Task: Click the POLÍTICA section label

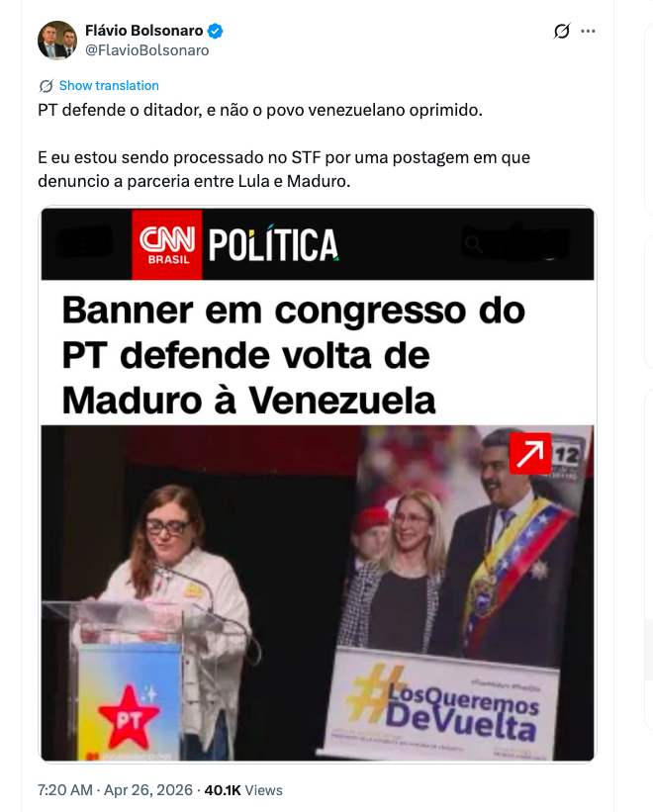Action: pos(273,245)
